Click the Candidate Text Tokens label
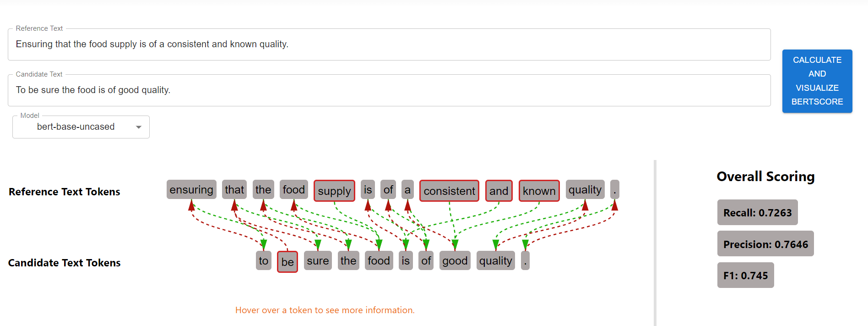 (x=65, y=263)
